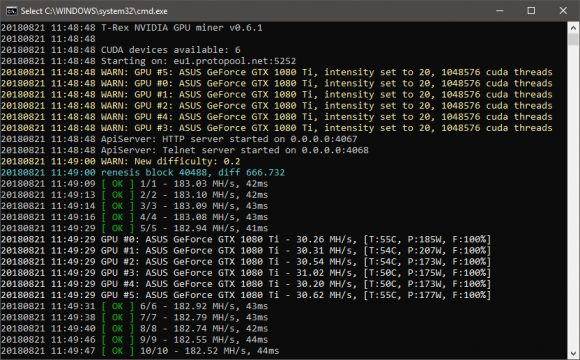Click the OK share line '1/1 - 183.03 MH/s'
The width and height of the screenshot is (580, 360).
pos(134,184)
